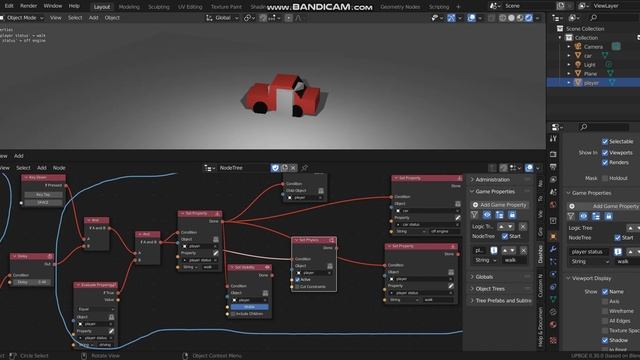Click funnel filter icon in Properties editor Game Properties
This screenshot has height=360, width=640.
pos(571,216)
